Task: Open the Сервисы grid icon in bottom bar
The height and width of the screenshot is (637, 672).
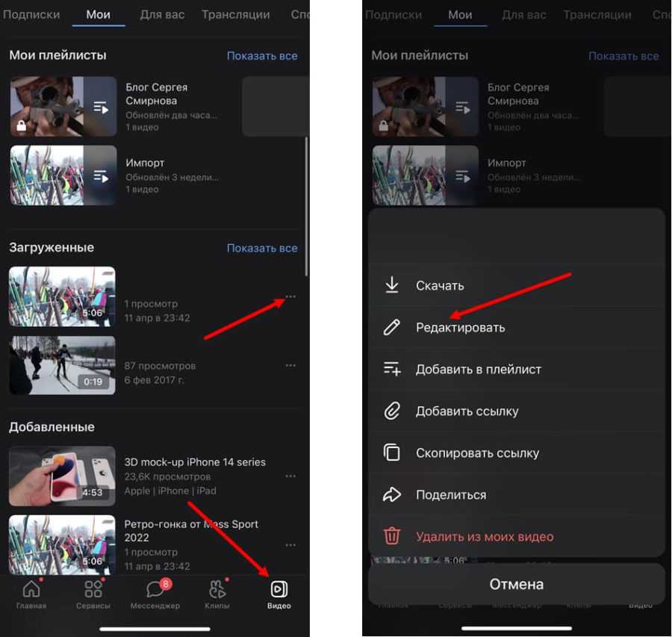Action: [93, 593]
